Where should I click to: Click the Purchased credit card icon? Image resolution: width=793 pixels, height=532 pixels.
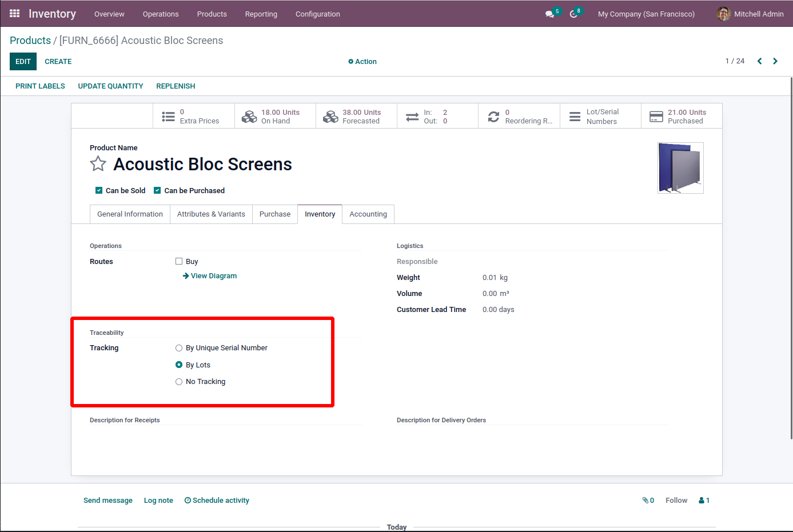coord(656,117)
